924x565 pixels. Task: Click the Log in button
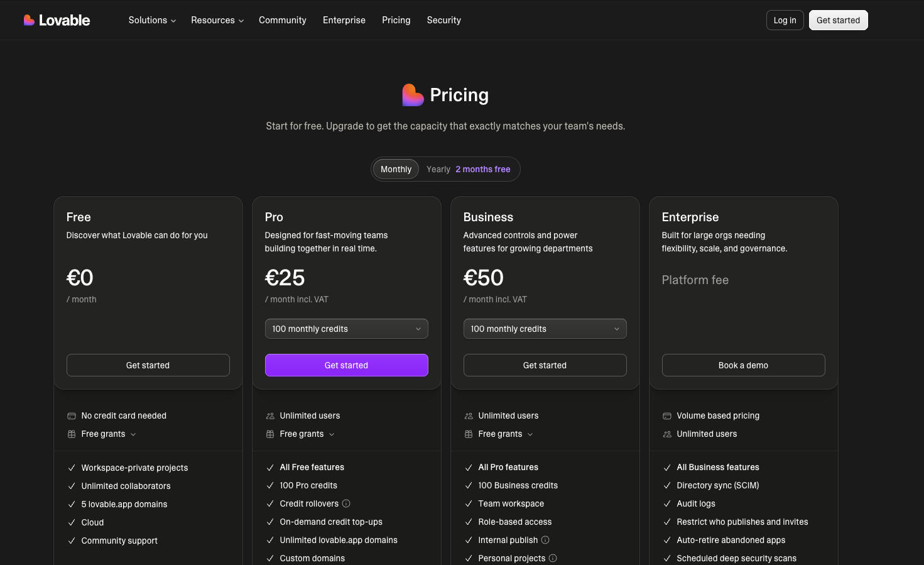click(785, 20)
